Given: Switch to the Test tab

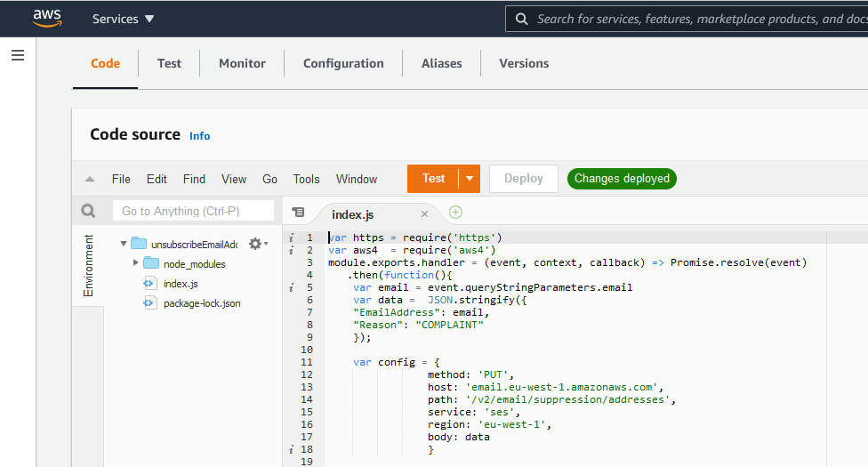Looking at the screenshot, I should click(169, 63).
